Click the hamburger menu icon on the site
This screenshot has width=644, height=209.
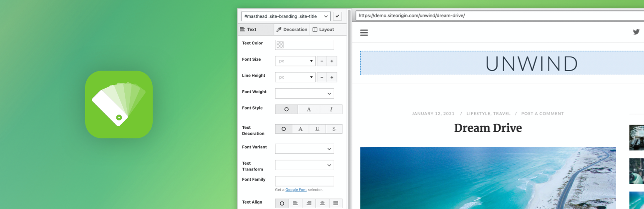pos(364,33)
